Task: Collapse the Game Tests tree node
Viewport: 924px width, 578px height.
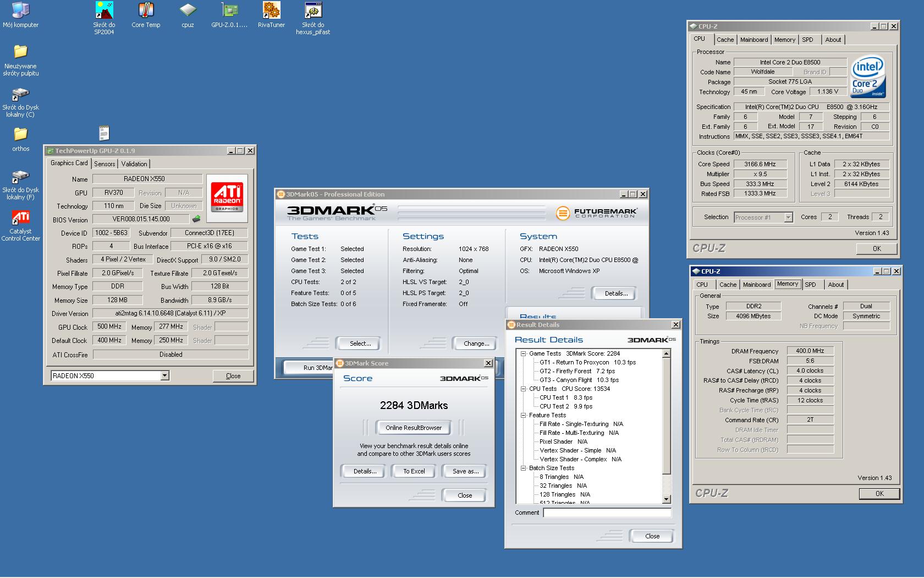Action: [x=524, y=353]
